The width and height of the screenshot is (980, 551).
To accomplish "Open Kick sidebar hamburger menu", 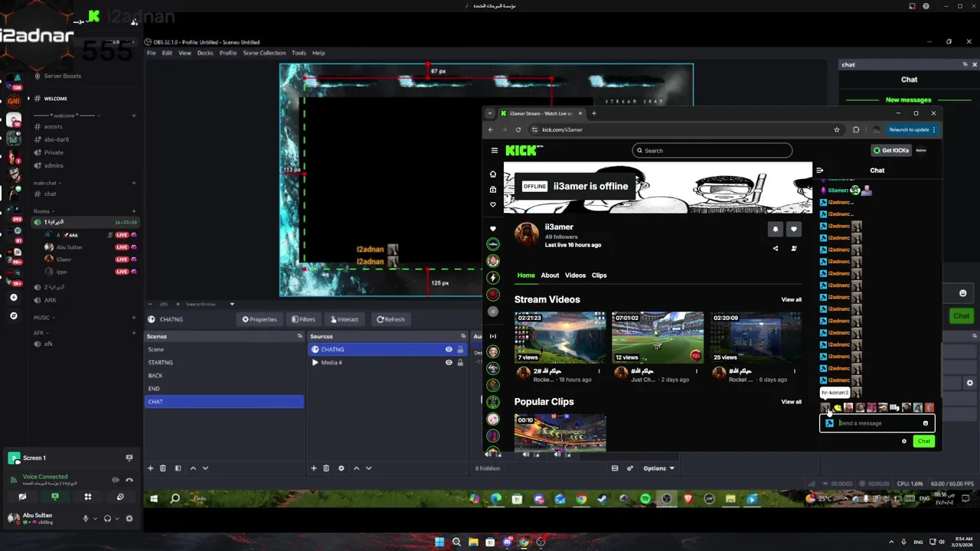I will 495,151.
